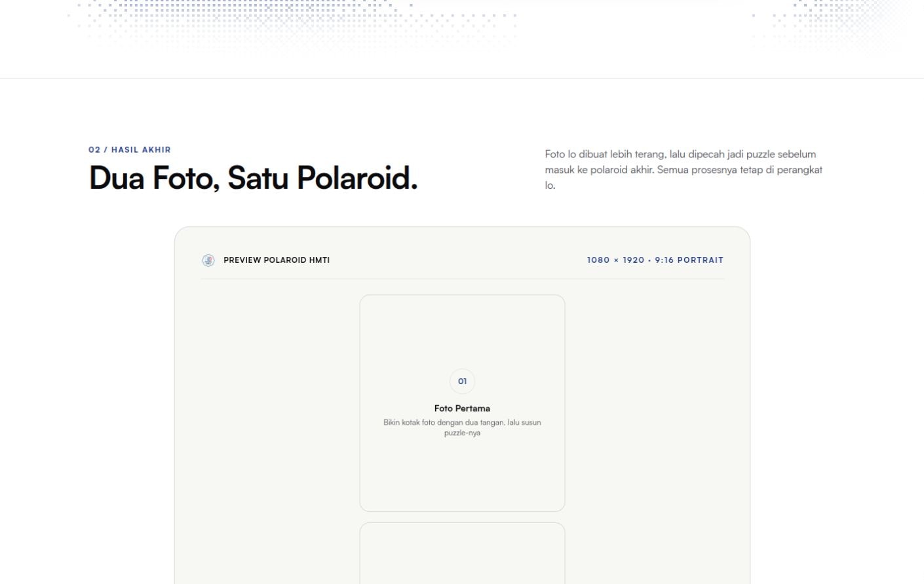
Task: Click the 'Foto lo dibuat lebih terang' description paragraph
Action: 683,170
